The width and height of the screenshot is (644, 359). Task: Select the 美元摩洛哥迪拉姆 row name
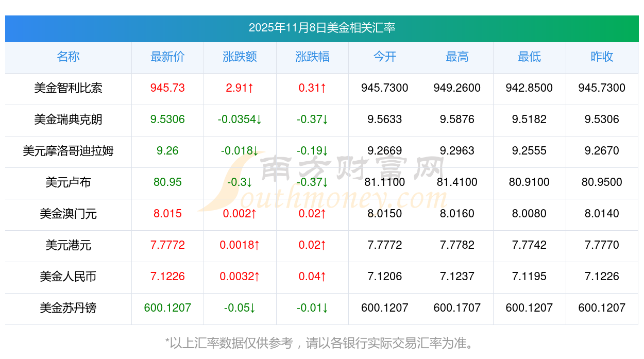point(68,151)
